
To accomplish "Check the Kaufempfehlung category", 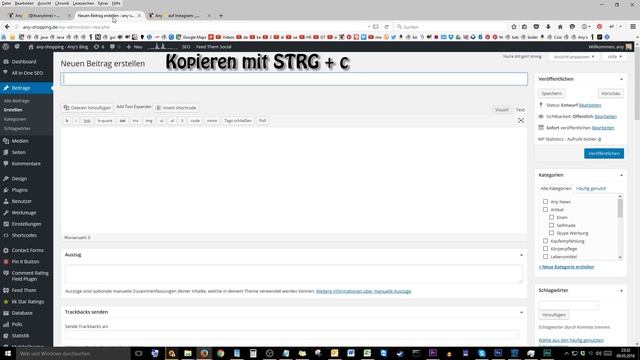I will 545,241.
